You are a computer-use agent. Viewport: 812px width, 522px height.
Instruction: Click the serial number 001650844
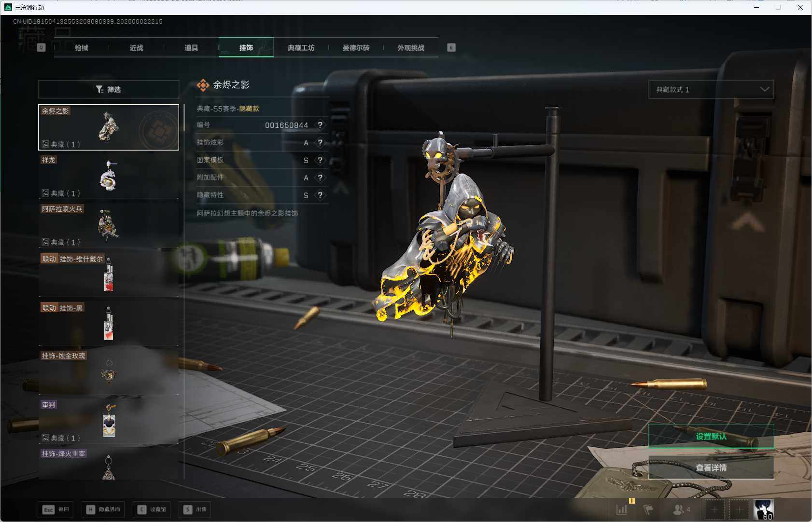[x=286, y=125]
